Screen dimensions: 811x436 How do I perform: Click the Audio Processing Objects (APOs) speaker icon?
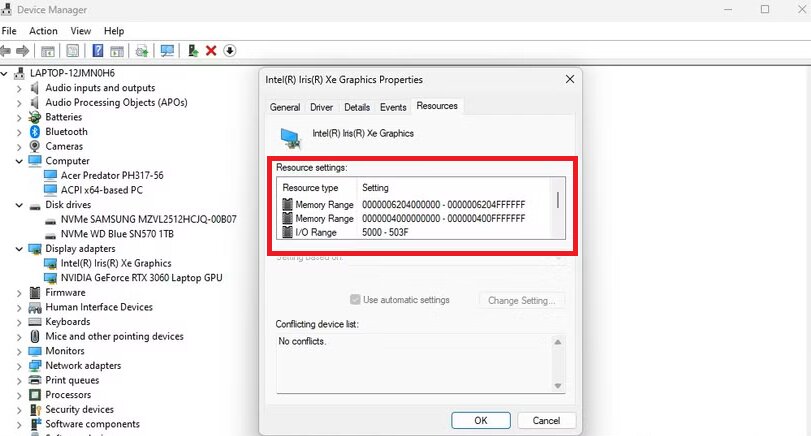pos(35,102)
